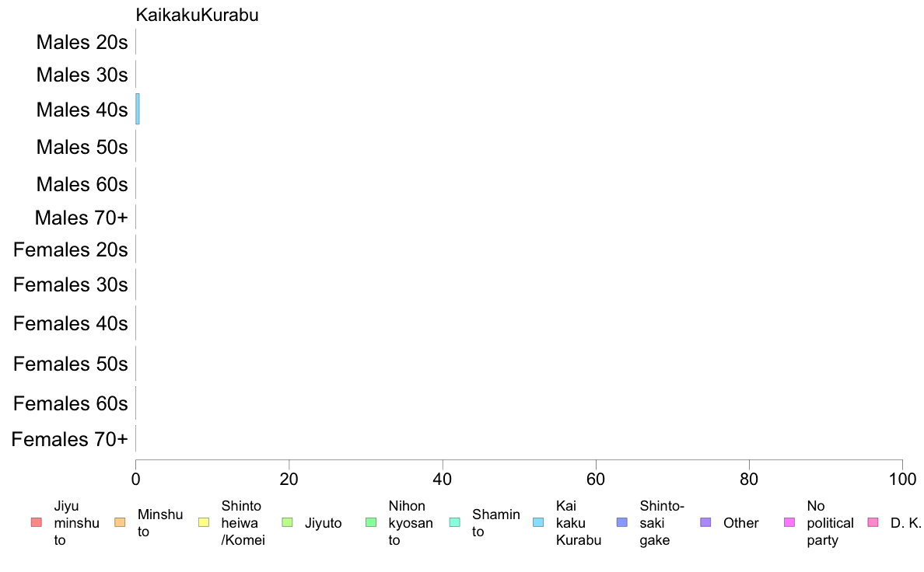
Task: Click the KaikakuKurabu chart title
Action: [197, 15]
